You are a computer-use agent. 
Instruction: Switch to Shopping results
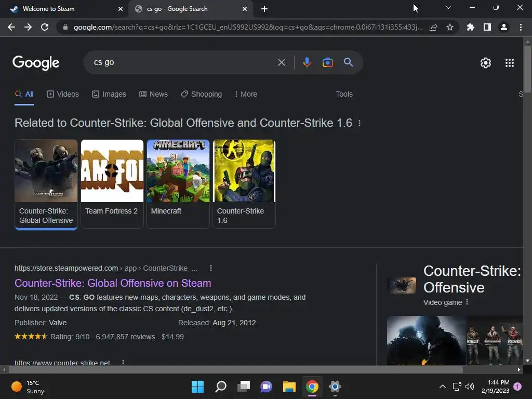point(201,95)
